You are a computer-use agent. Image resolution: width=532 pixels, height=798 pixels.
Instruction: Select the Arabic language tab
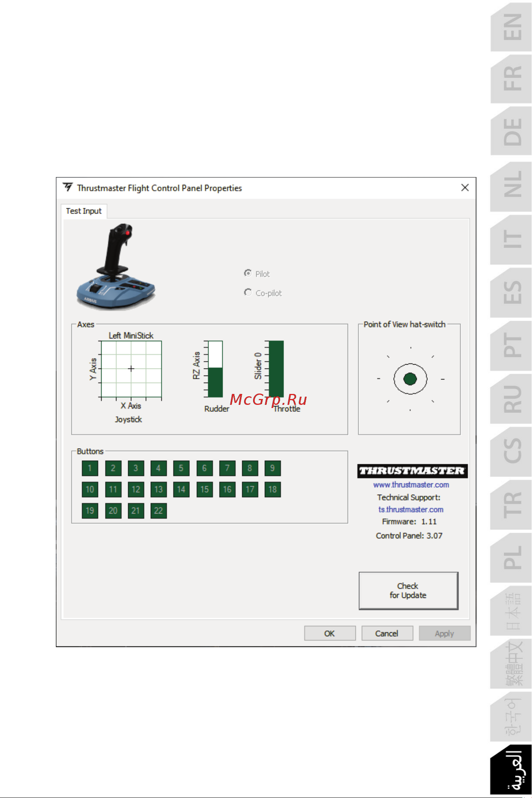pyautogui.click(x=512, y=770)
